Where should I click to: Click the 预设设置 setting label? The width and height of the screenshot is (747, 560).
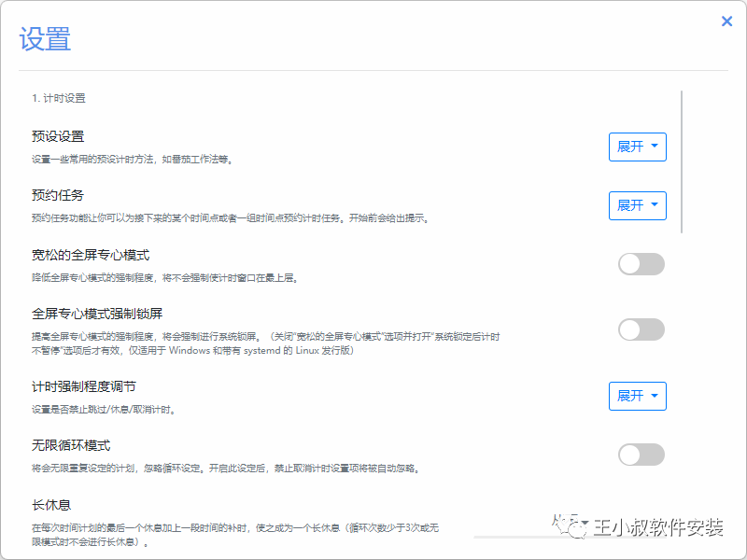pos(58,136)
